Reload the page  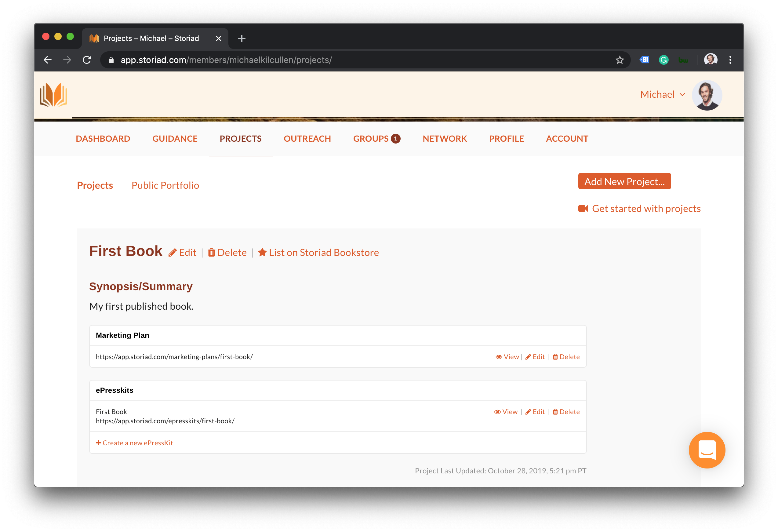point(87,60)
